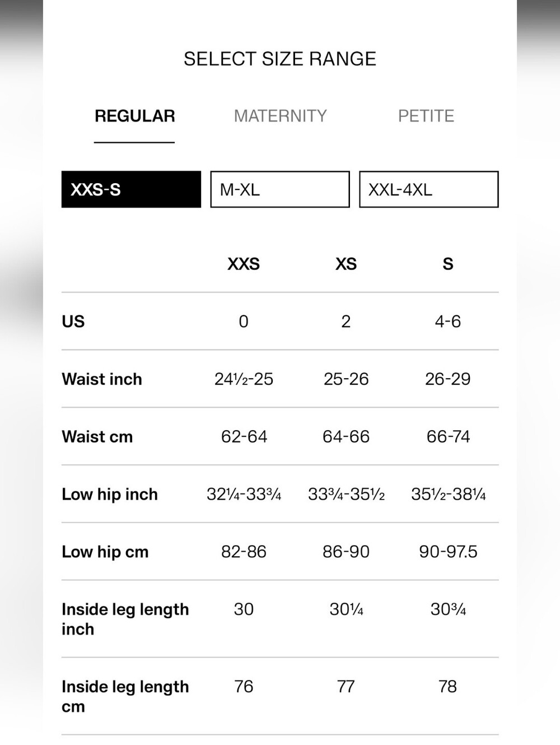Viewport: 560px width, 745px height.
Task: Select the PETITE size tab
Action: [426, 116]
